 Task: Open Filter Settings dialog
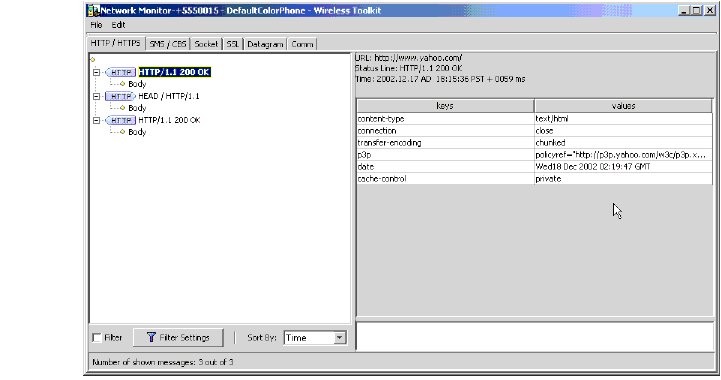(178, 338)
